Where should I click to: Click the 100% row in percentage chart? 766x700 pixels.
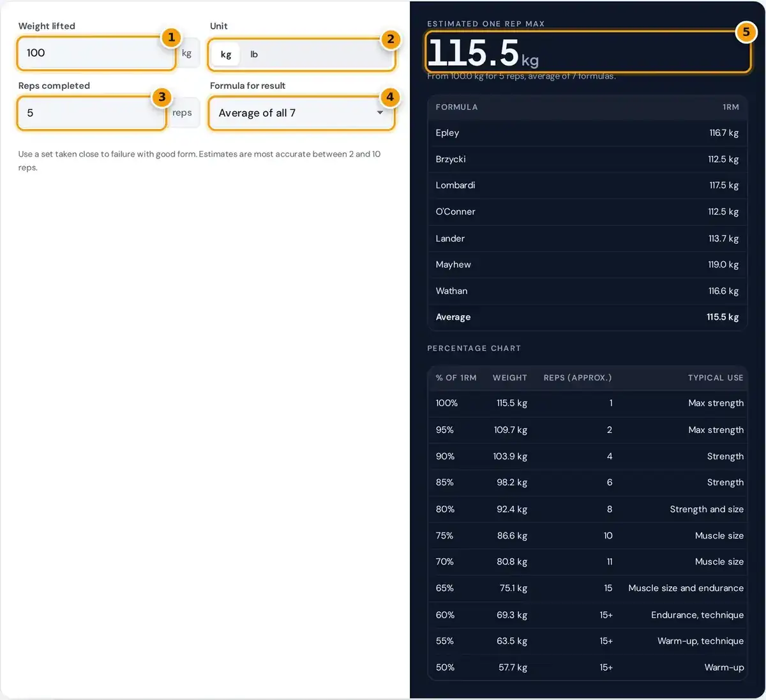[587, 403]
